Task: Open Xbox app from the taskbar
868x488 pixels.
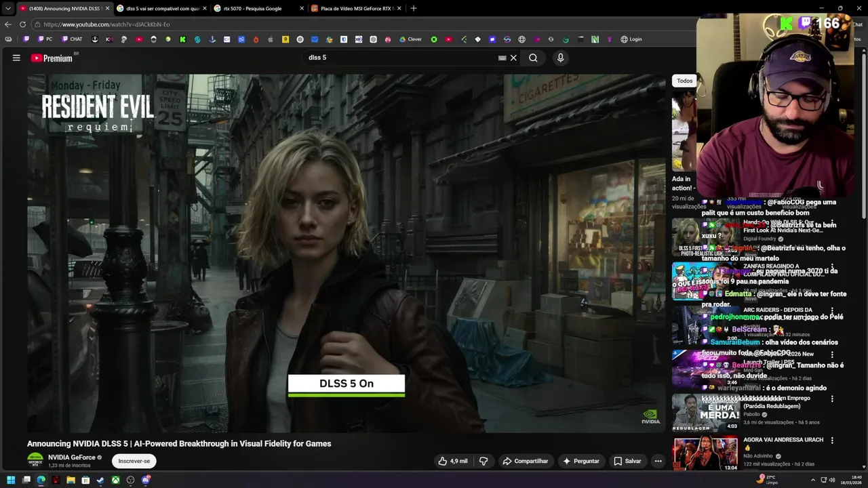Action: tap(115, 480)
